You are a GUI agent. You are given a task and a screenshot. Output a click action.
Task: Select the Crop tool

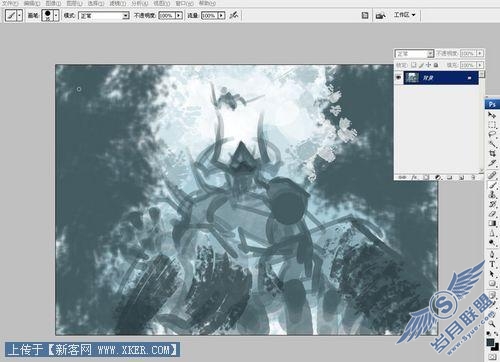pos(492,153)
